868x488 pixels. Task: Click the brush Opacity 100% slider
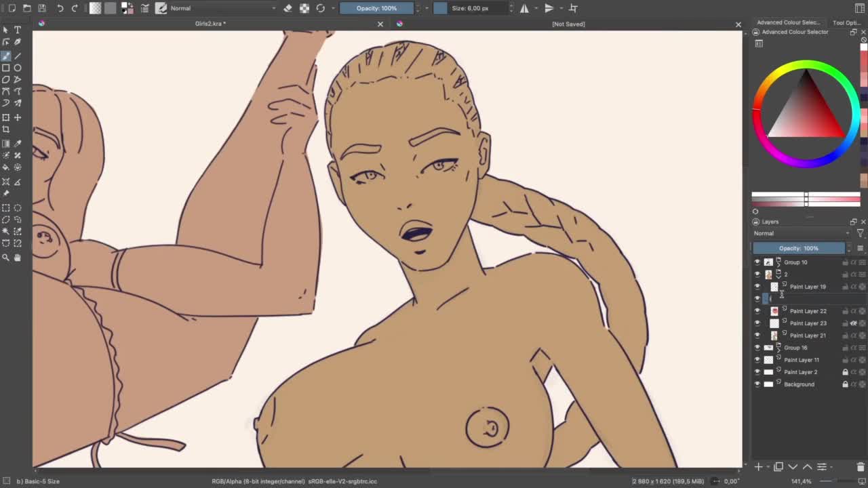pyautogui.click(x=376, y=8)
